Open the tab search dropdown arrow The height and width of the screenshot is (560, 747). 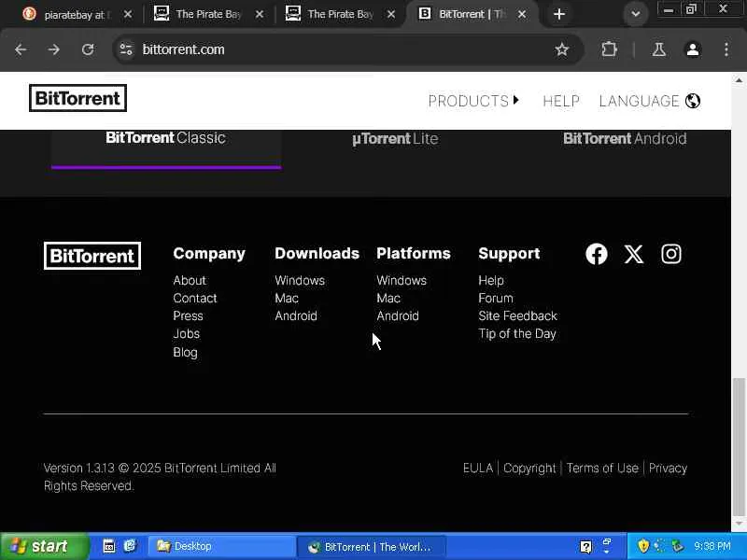(x=636, y=14)
